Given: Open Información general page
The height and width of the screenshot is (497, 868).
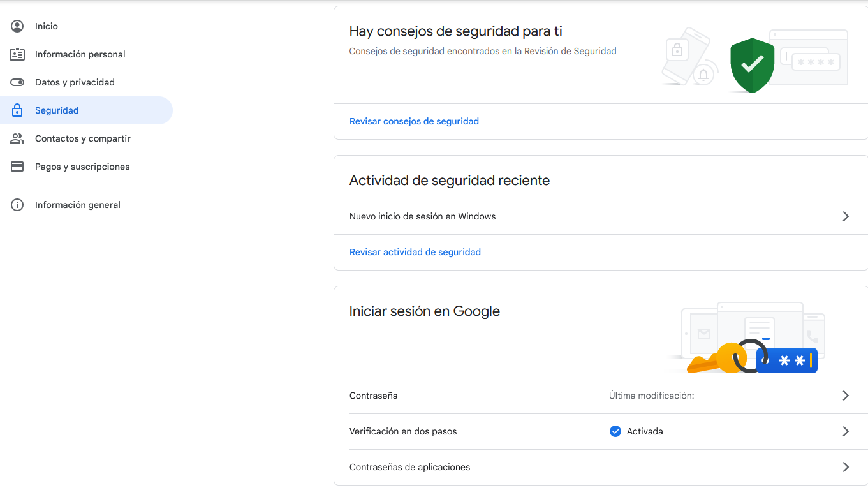Looking at the screenshot, I should 87,205.
